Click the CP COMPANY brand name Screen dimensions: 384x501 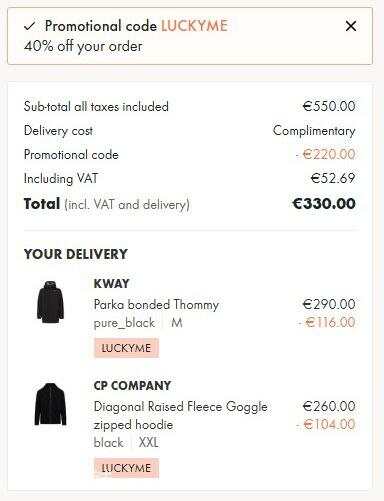132,386
